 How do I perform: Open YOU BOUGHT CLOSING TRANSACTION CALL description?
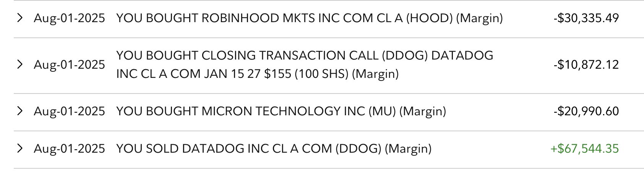(304, 55)
